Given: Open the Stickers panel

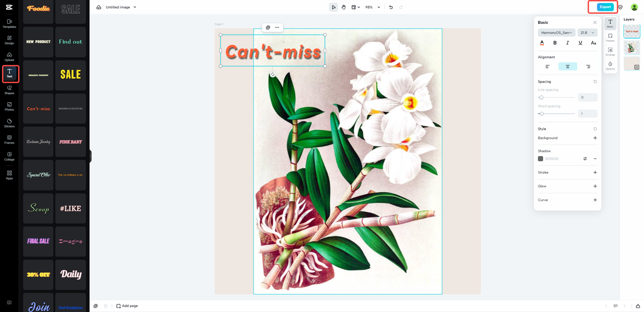Looking at the screenshot, I should [x=9, y=123].
